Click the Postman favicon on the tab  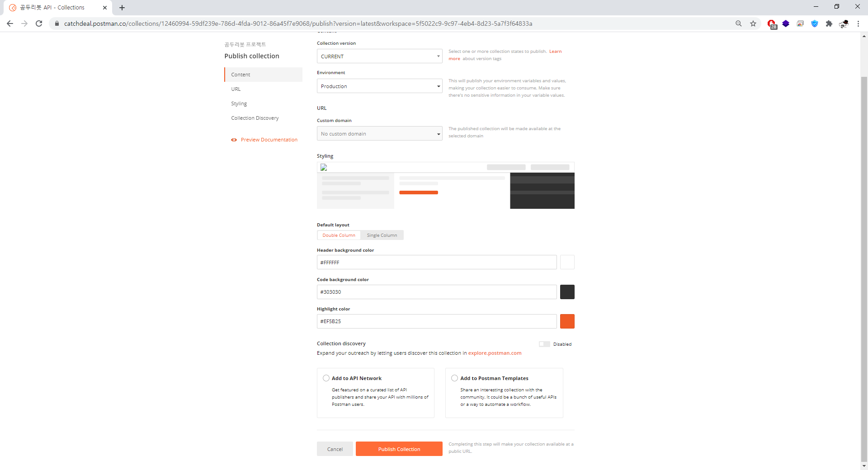pos(13,8)
